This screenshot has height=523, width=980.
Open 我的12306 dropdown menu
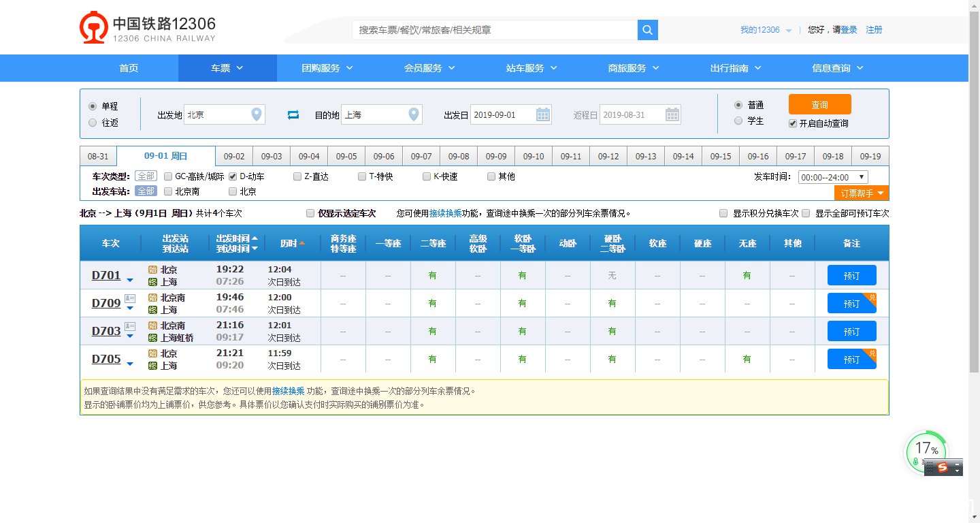(766, 30)
